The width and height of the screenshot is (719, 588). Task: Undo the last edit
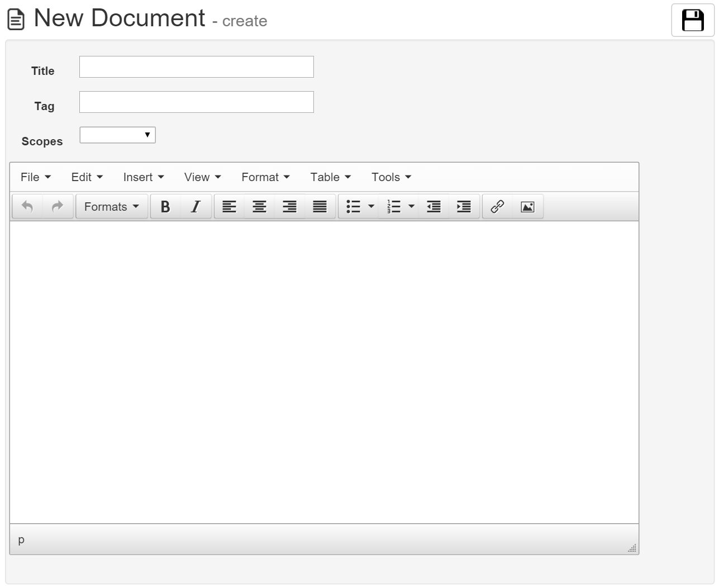(27, 207)
